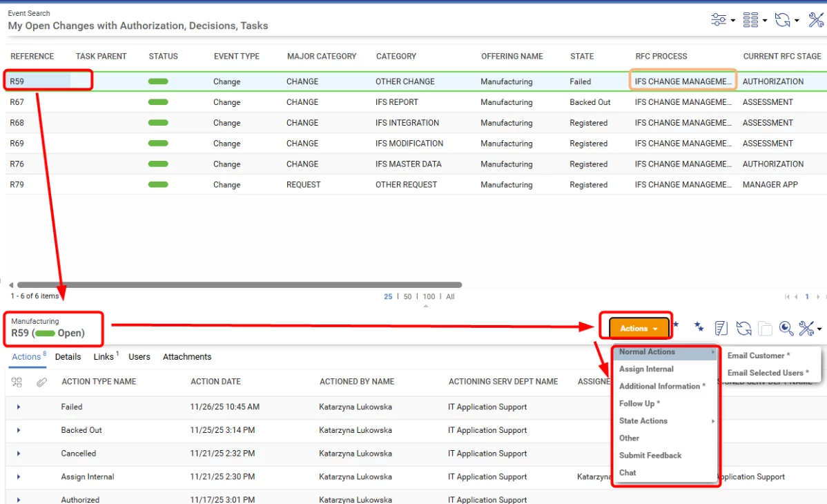This screenshot has width=827, height=504.
Task: Switch to the Details tab
Action: pyautogui.click(x=68, y=357)
